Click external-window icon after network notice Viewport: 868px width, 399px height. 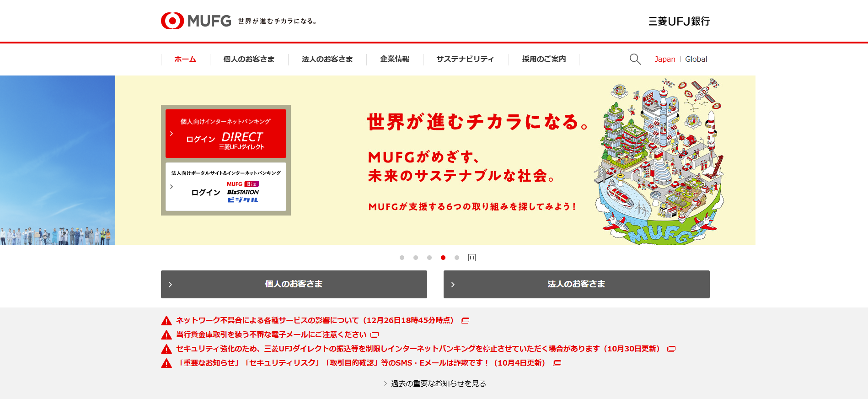[465, 321]
